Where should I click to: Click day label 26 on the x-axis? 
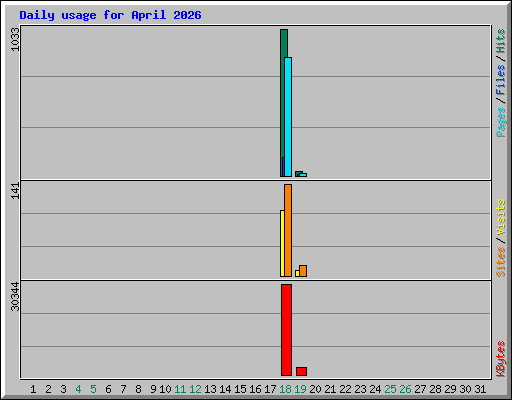tap(405, 389)
